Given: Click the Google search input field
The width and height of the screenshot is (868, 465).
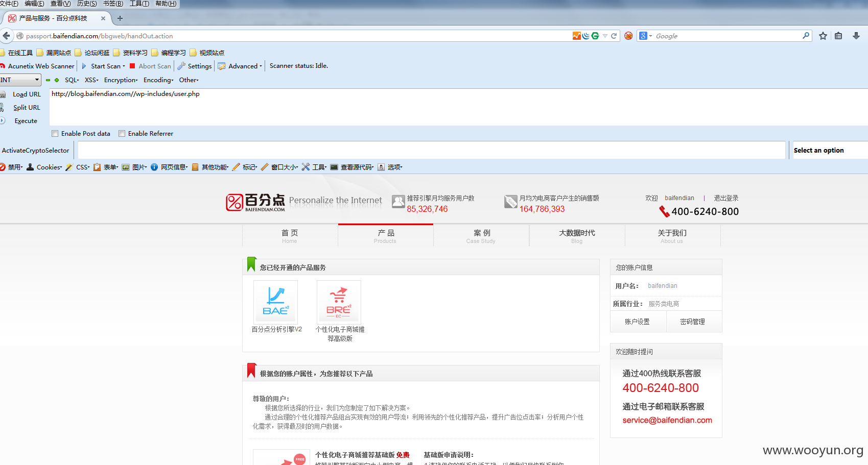Looking at the screenshot, I should [726, 36].
